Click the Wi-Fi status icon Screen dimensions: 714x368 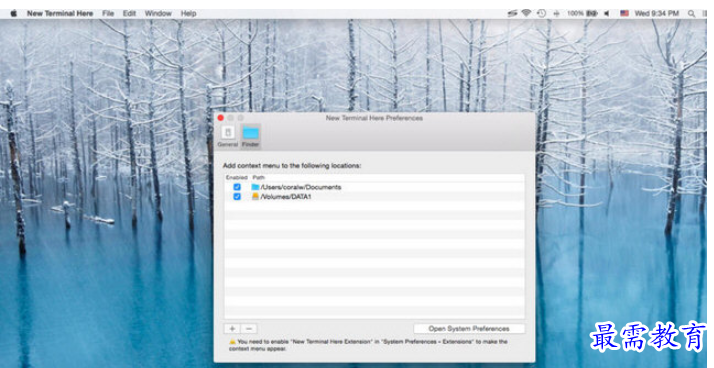(x=526, y=14)
